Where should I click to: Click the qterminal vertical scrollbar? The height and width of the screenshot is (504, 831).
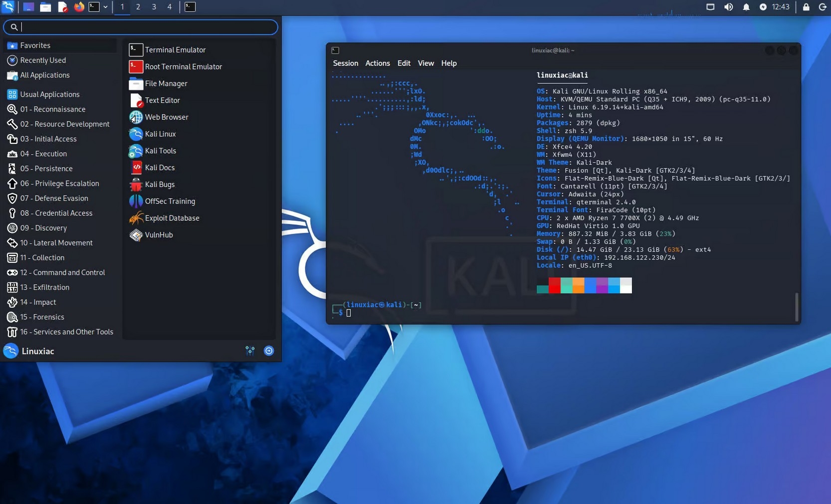tap(797, 307)
